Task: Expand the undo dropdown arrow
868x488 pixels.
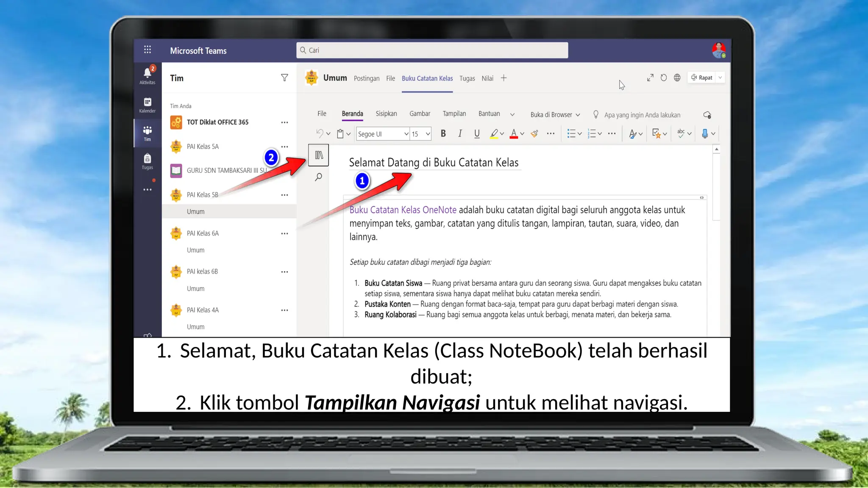Action: tap(328, 134)
